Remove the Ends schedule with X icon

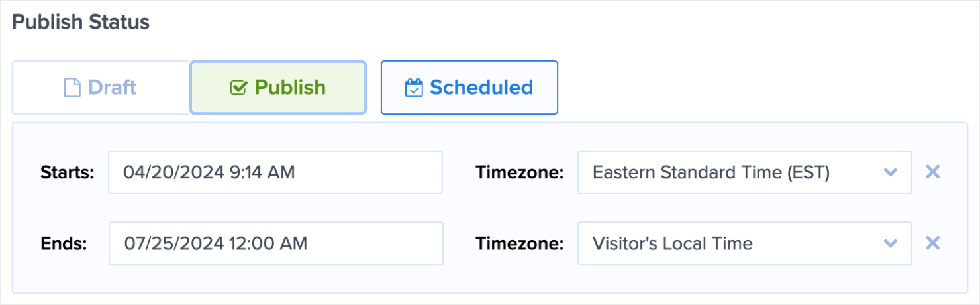click(x=932, y=243)
